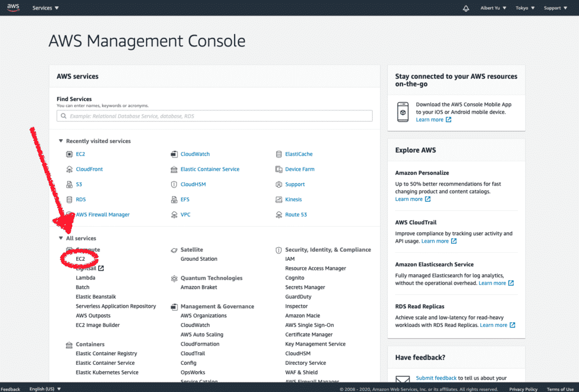579x392 pixels.
Task: Open WAF & Shield service
Action: tap(301, 372)
